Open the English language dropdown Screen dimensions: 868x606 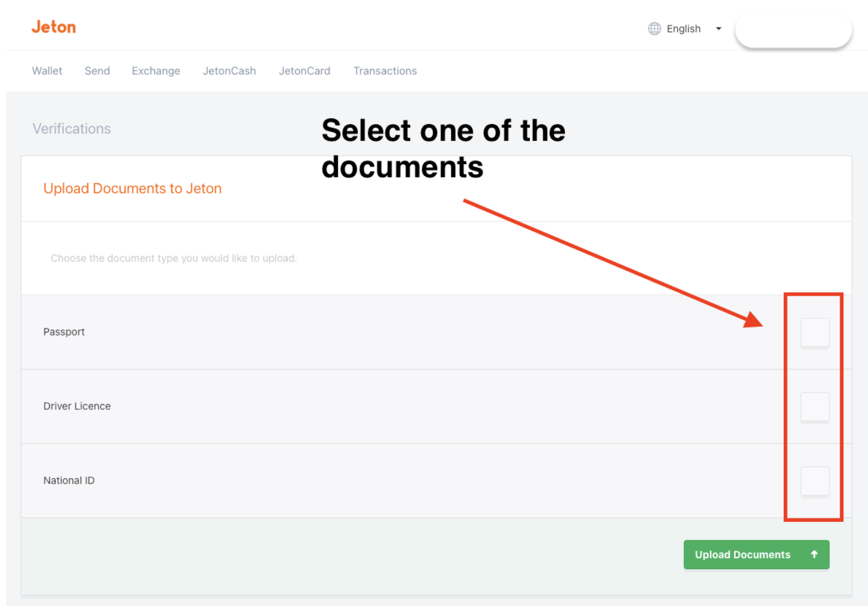pyautogui.click(x=683, y=29)
